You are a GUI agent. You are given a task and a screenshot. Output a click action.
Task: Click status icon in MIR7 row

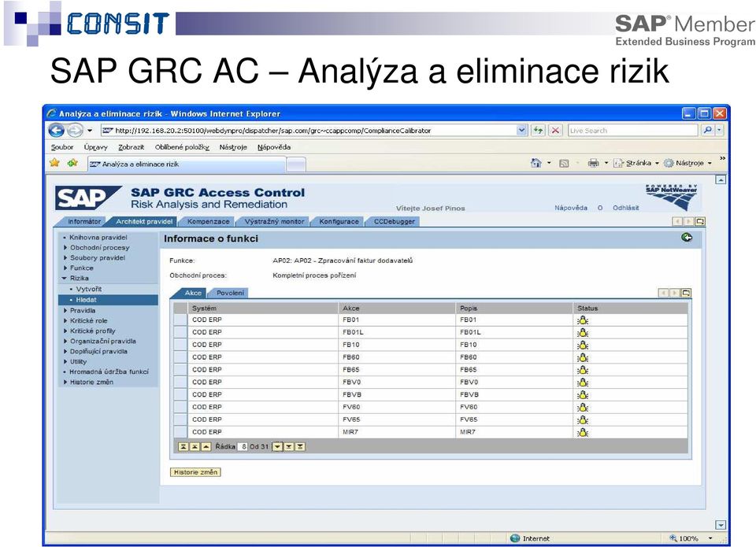tap(583, 432)
